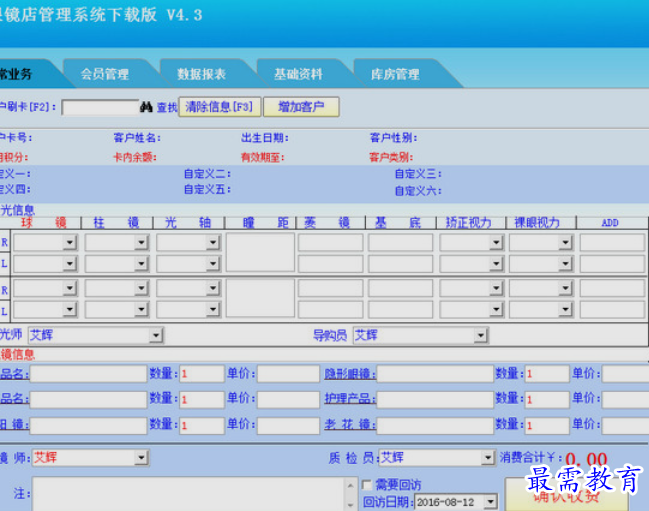
Task: Enable the 需要回访 checkbox
Action: pyautogui.click(x=367, y=485)
